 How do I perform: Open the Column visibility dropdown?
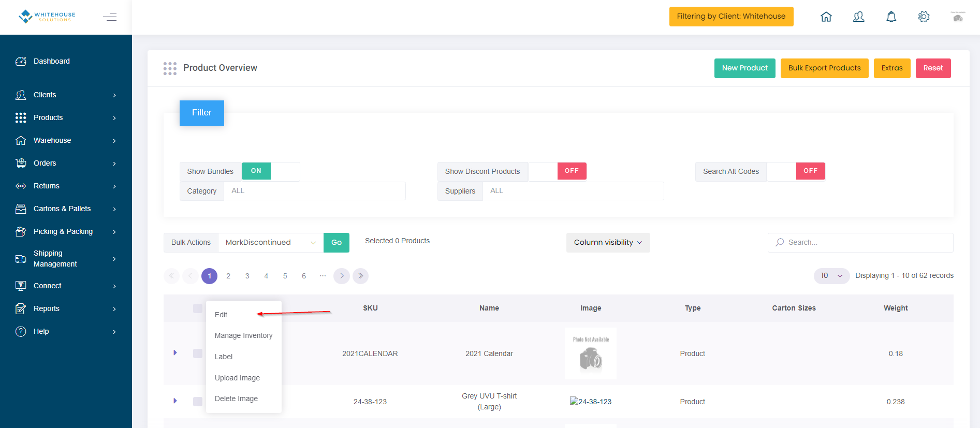click(608, 243)
